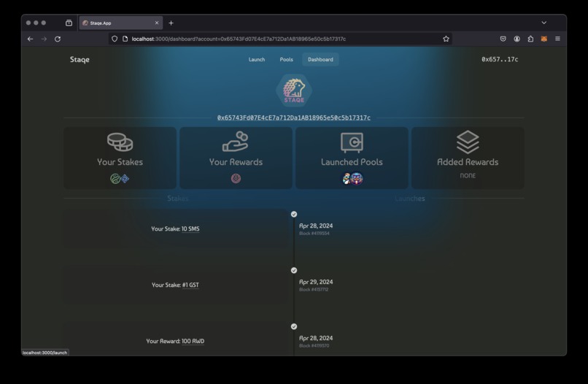Click the blue diamond stake token icon
The width and height of the screenshot is (588, 384).
tap(125, 179)
